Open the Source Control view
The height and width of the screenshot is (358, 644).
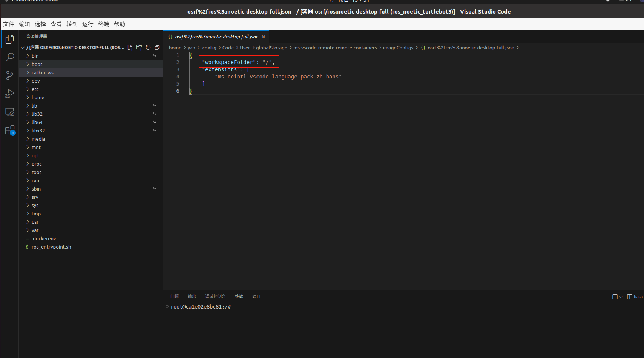pyautogui.click(x=9, y=75)
